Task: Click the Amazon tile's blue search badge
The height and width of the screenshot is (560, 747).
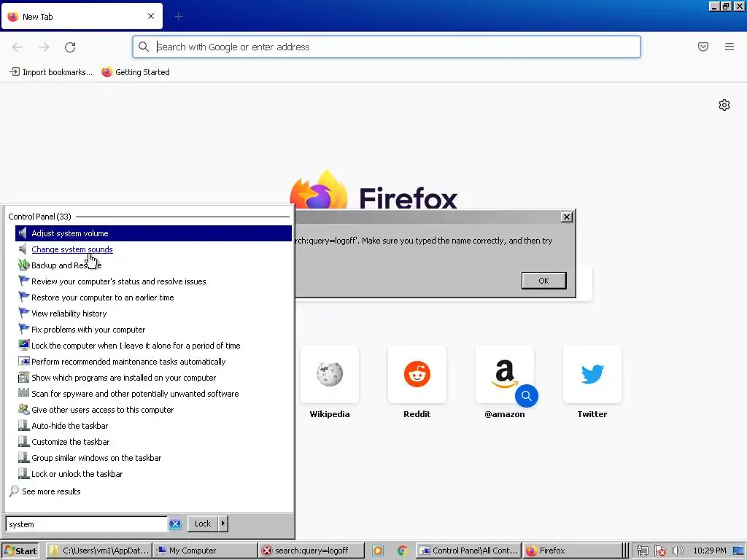Action: tap(527, 396)
